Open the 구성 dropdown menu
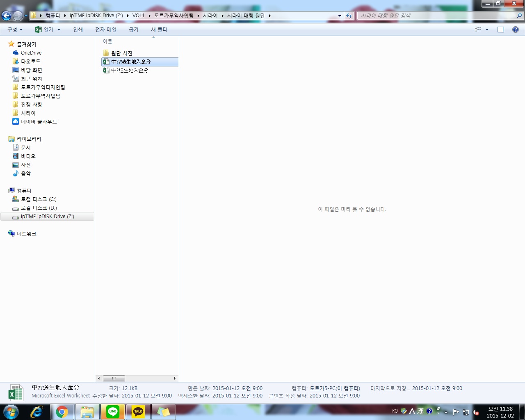Viewport: 525px width, 420px height. 15,30
